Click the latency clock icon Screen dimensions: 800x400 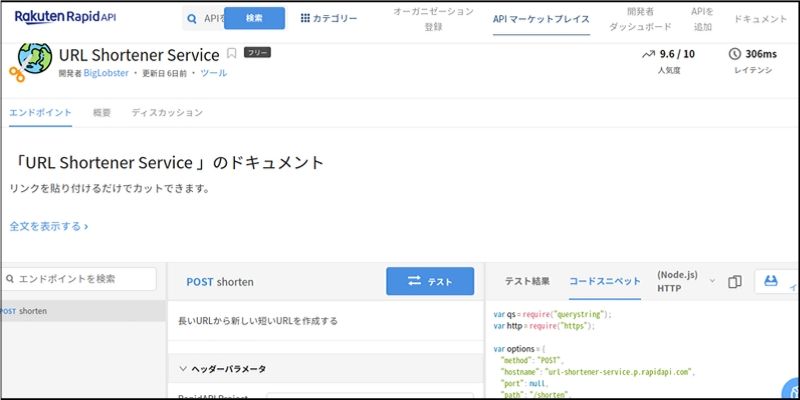coord(735,54)
